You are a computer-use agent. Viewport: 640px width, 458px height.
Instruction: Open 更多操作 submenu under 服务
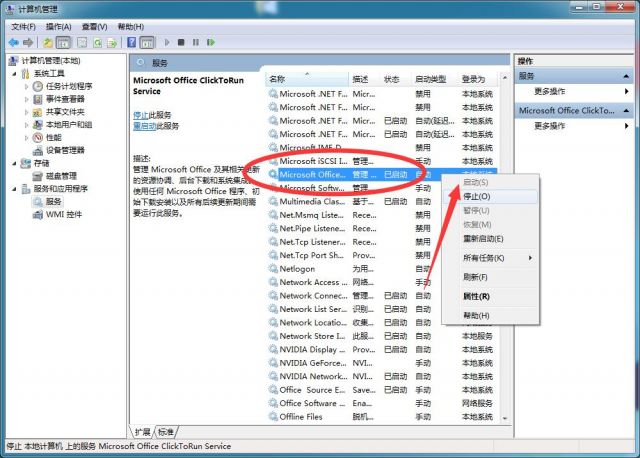(574, 91)
